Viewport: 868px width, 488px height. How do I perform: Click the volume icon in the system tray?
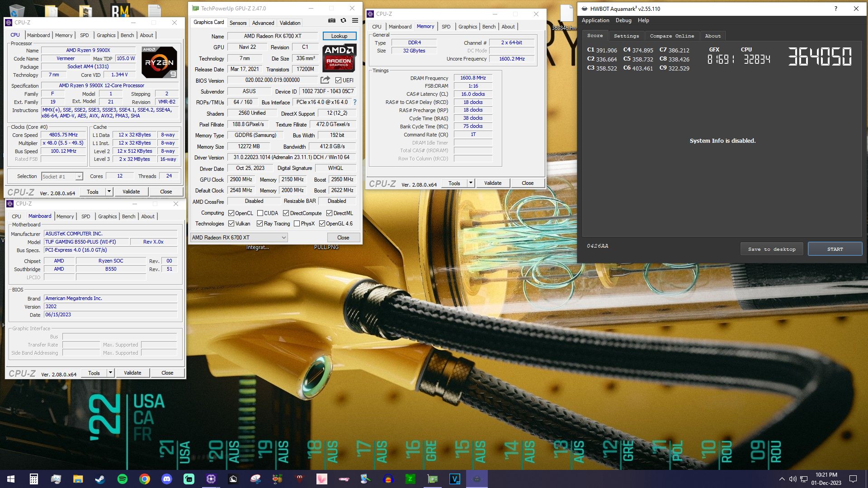pyautogui.click(x=793, y=479)
